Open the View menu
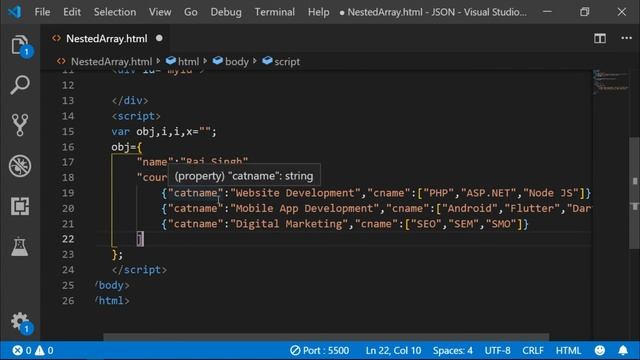The width and height of the screenshot is (640, 360). [160, 12]
